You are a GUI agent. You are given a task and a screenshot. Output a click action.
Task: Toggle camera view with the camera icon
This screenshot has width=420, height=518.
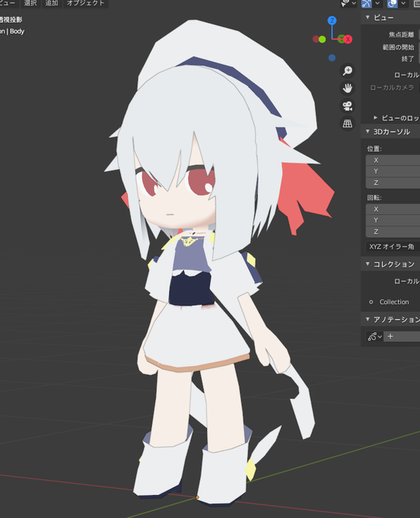(x=348, y=106)
